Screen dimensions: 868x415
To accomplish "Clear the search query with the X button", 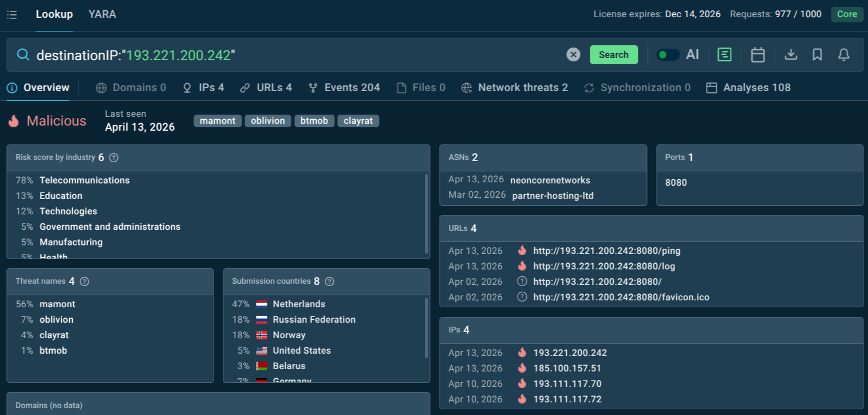I will click(573, 54).
